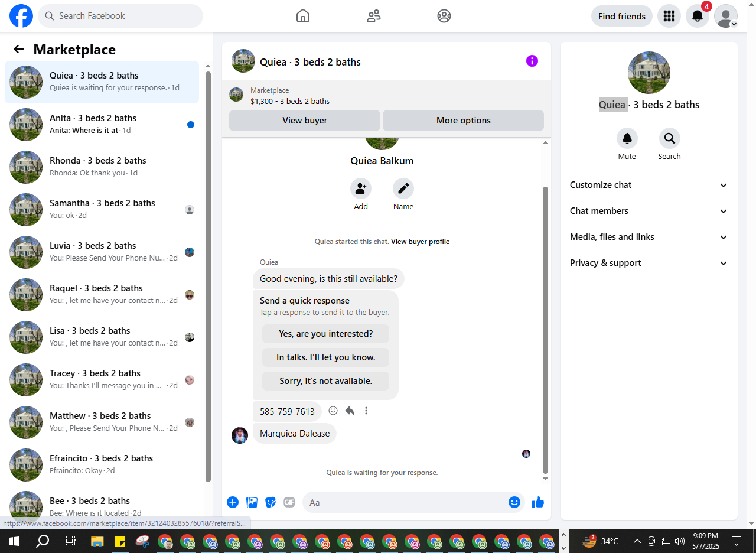
Task: Open the Windows action center notifications
Action: [737, 541]
